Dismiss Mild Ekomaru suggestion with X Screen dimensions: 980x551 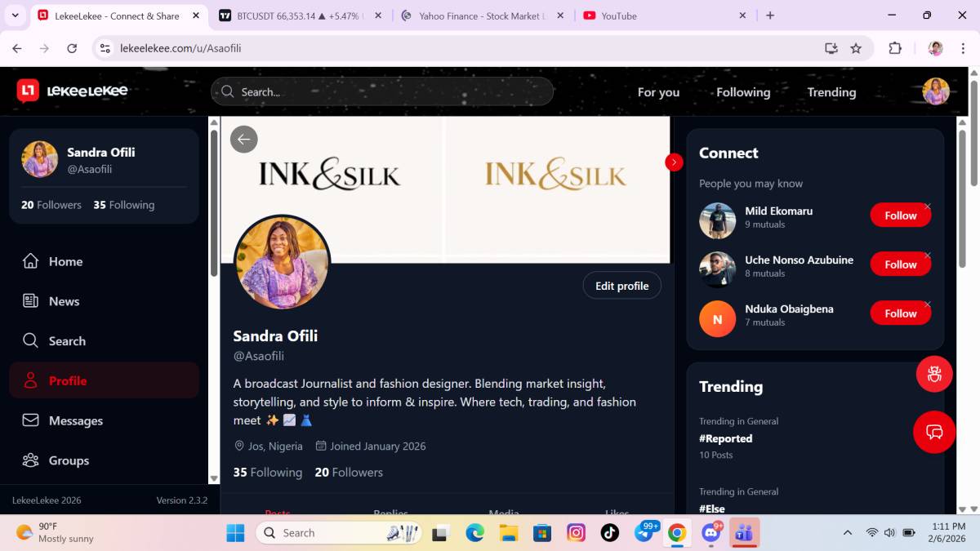928,207
